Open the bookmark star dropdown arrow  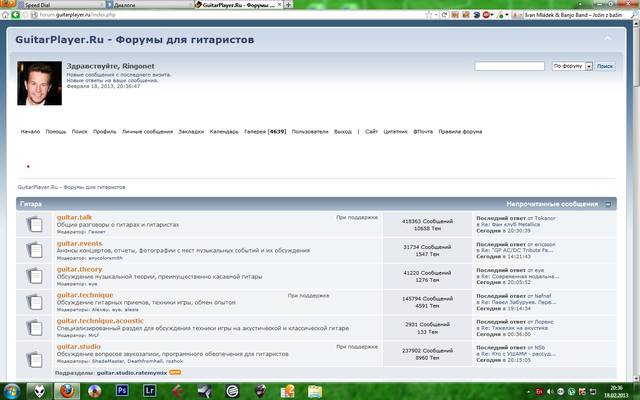click(436, 15)
